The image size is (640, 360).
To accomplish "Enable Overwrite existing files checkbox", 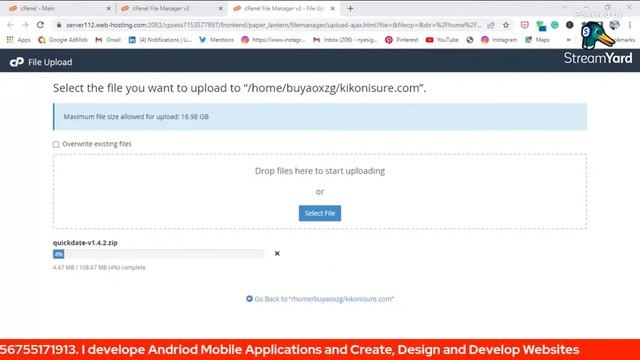I will [x=56, y=144].
